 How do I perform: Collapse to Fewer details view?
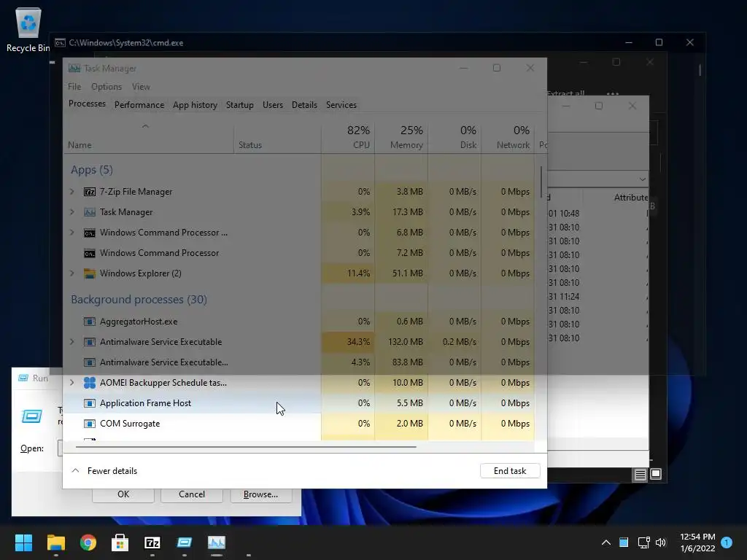point(104,471)
